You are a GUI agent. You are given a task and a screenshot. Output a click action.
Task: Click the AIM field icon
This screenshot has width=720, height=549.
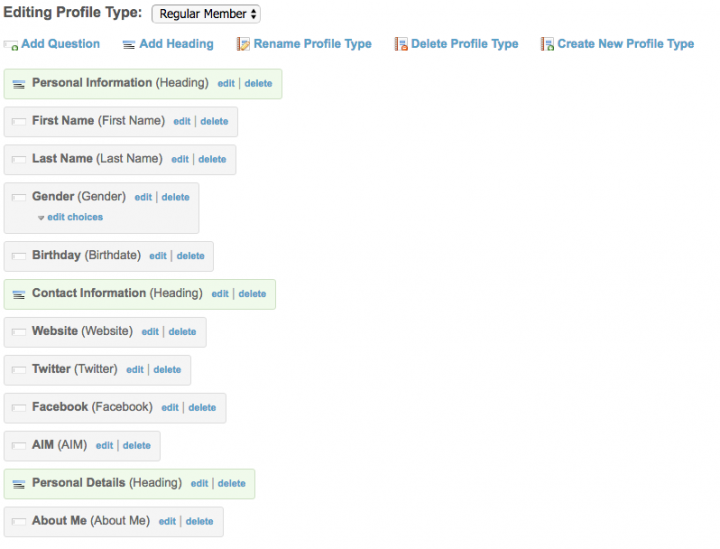tap(19, 446)
